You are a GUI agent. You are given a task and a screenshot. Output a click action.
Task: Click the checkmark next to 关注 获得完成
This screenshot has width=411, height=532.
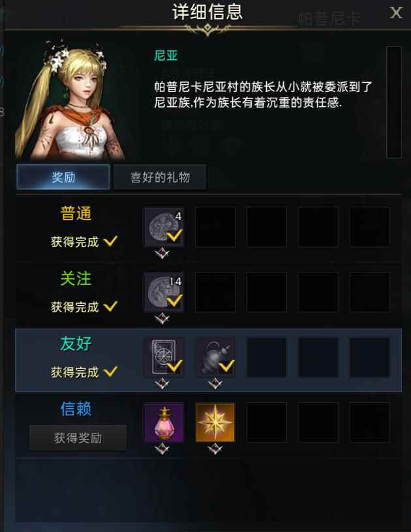(110, 306)
